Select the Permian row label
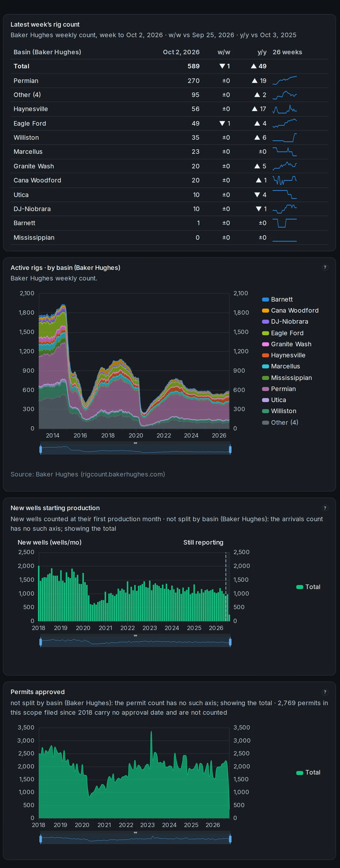340x868 pixels. [x=26, y=80]
